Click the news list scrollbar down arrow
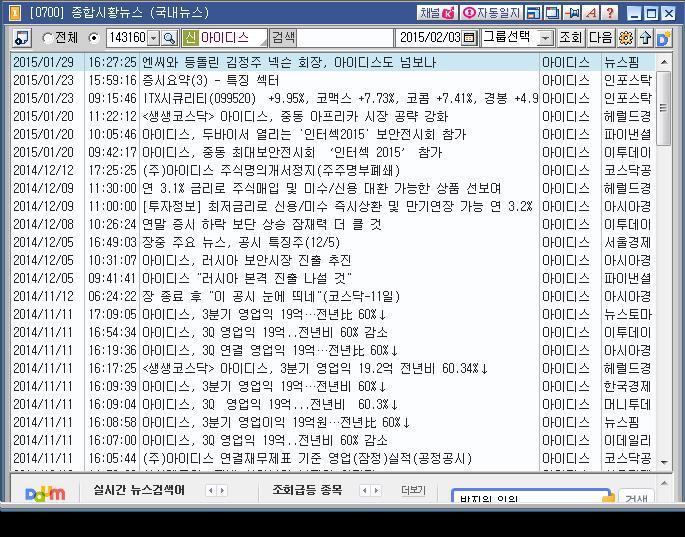Screen dimensions: 685x537 664,462
